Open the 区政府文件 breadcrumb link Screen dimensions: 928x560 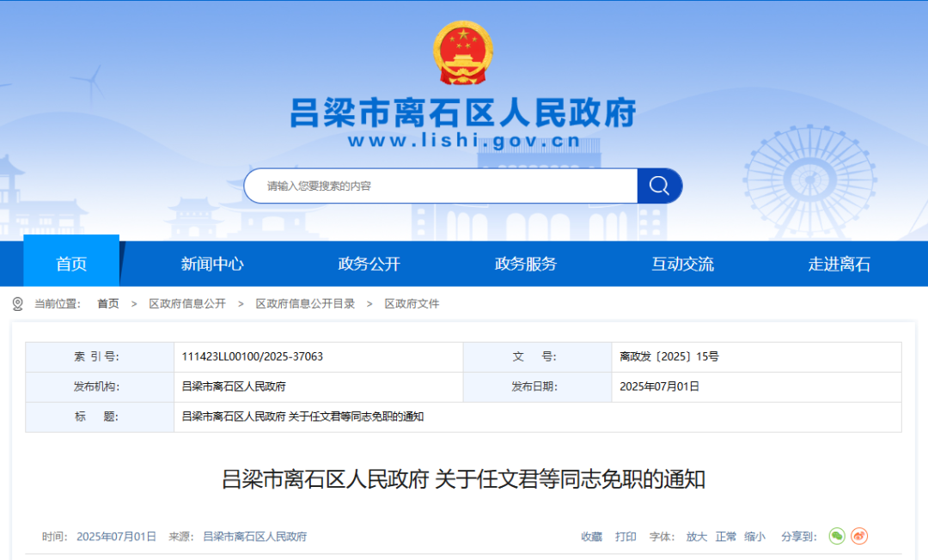[x=411, y=303]
